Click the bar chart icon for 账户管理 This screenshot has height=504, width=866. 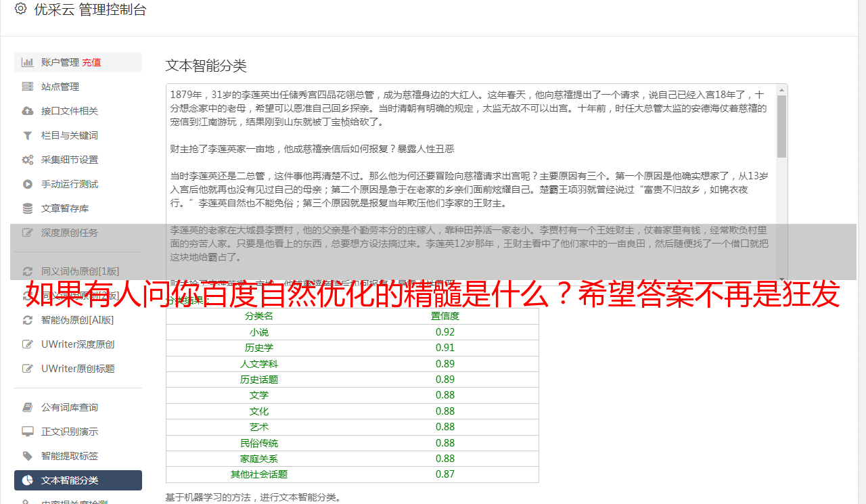click(x=28, y=62)
